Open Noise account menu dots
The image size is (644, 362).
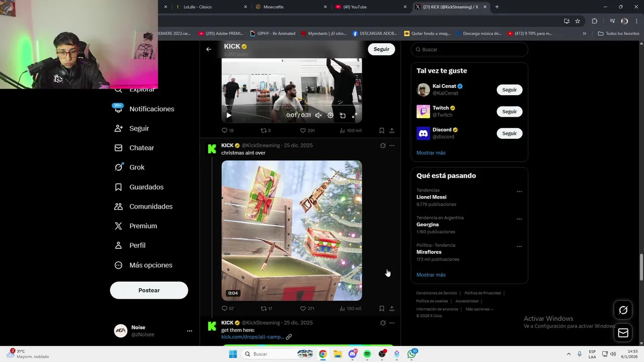click(190, 331)
